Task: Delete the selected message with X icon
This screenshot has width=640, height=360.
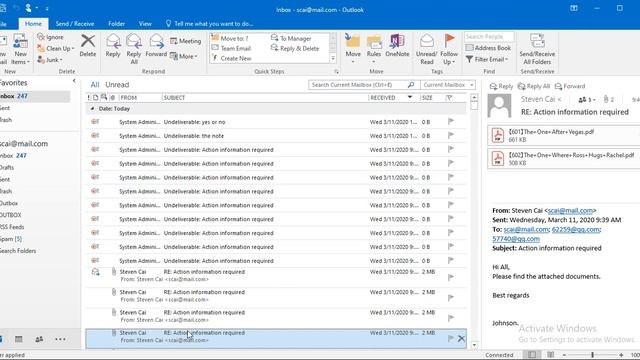Action: pyautogui.click(x=461, y=338)
